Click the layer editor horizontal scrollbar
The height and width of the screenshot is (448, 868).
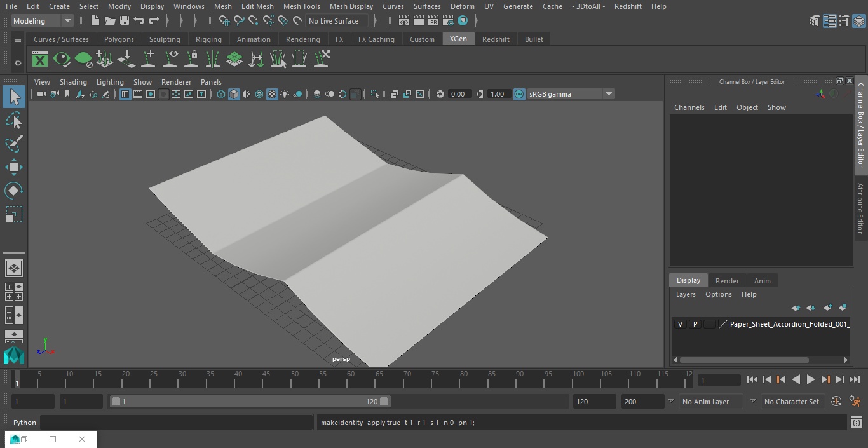tap(744, 360)
